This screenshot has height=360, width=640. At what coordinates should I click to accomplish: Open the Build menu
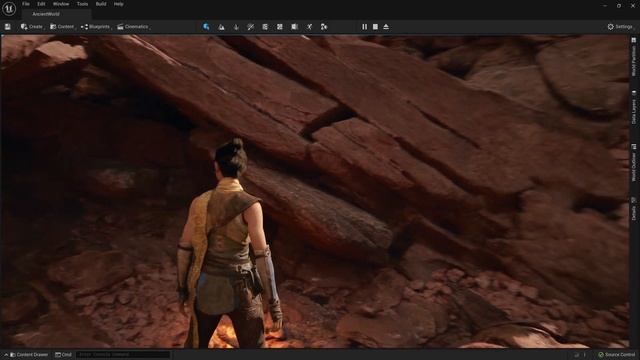pos(101,4)
